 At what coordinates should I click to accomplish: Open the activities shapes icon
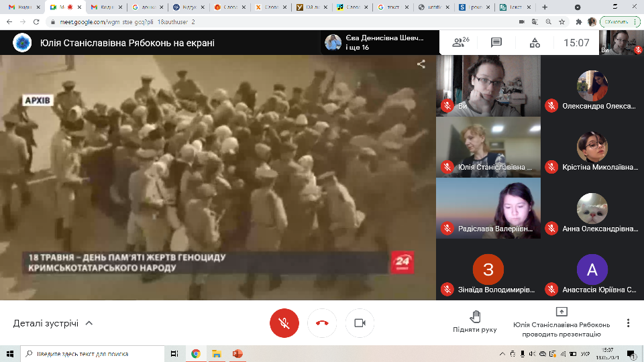[535, 43]
